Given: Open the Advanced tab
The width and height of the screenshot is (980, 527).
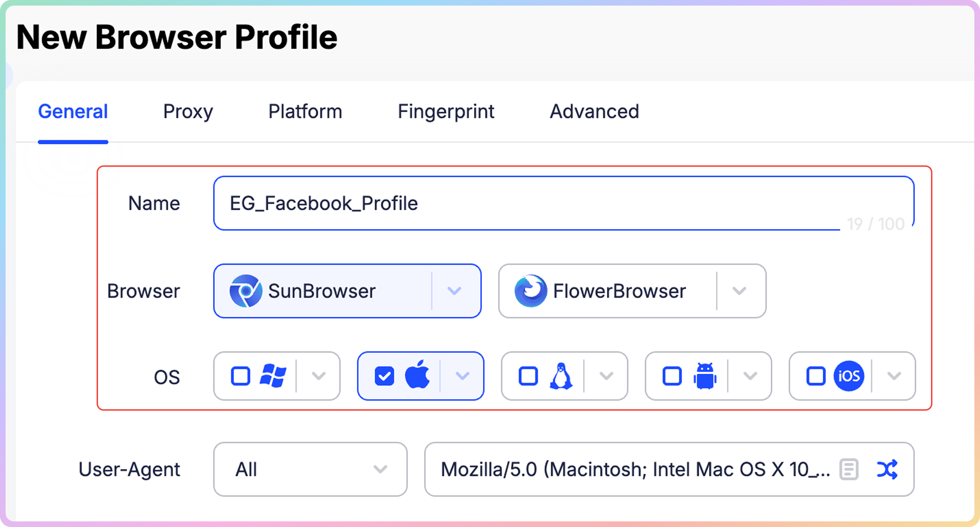Looking at the screenshot, I should pos(594,111).
